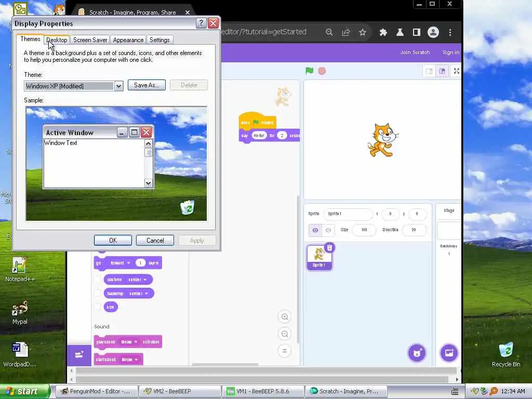The height and width of the screenshot is (399, 532).
Task: Open Chrome side panel icon
Action: click(x=416, y=32)
